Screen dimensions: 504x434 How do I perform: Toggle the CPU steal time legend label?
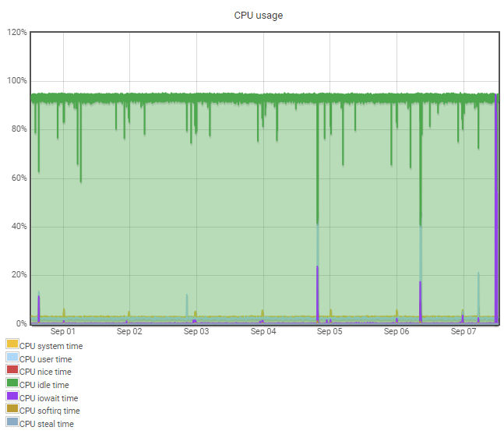tap(47, 424)
